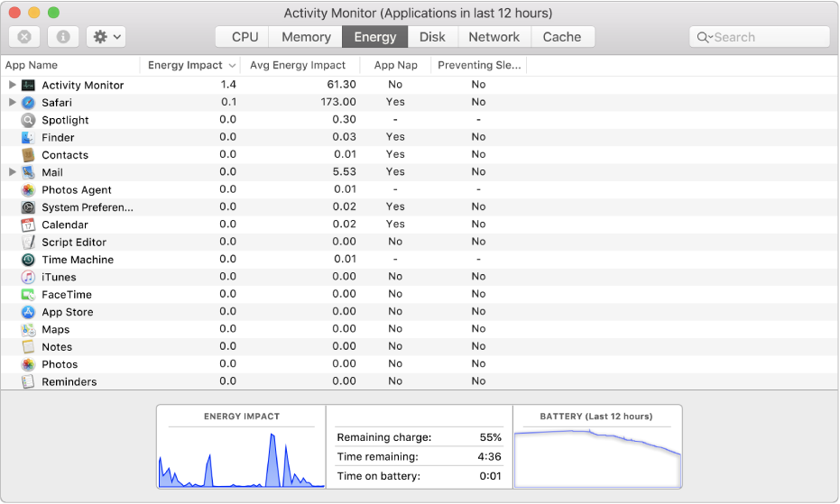The height and width of the screenshot is (504, 840).
Task: Click the Script Editor icon
Action: pyautogui.click(x=28, y=243)
